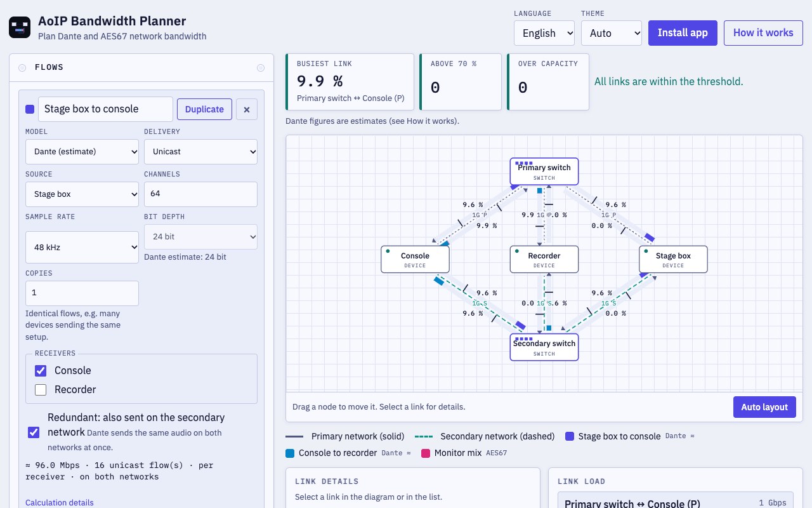Viewport: 812px width, 508px height.
Task: Open the flow color swatch beside the name field
Action: click(x=30, y=109)
